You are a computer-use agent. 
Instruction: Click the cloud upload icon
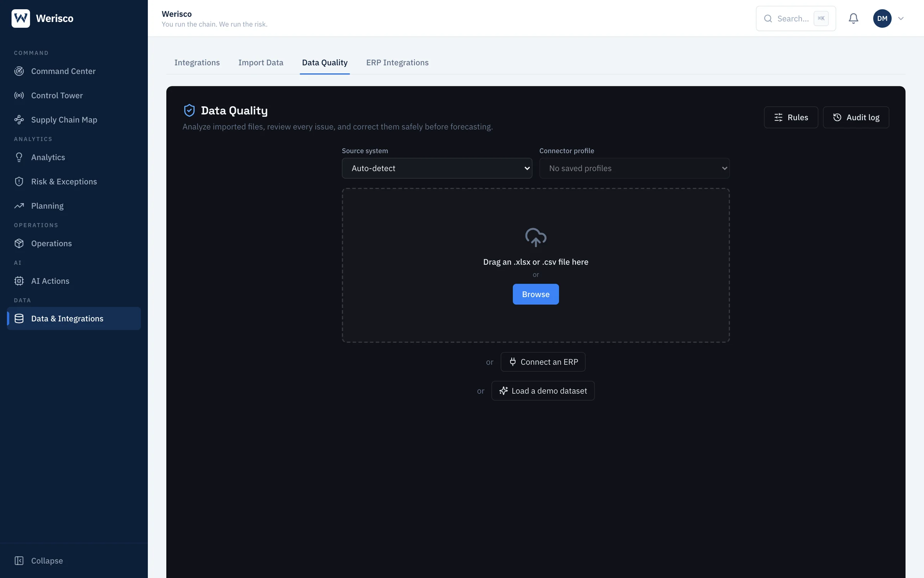[536, 237]
